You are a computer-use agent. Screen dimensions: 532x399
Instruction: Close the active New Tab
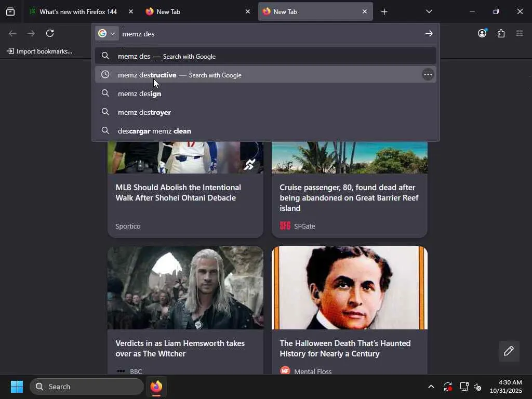pos(364,11)
